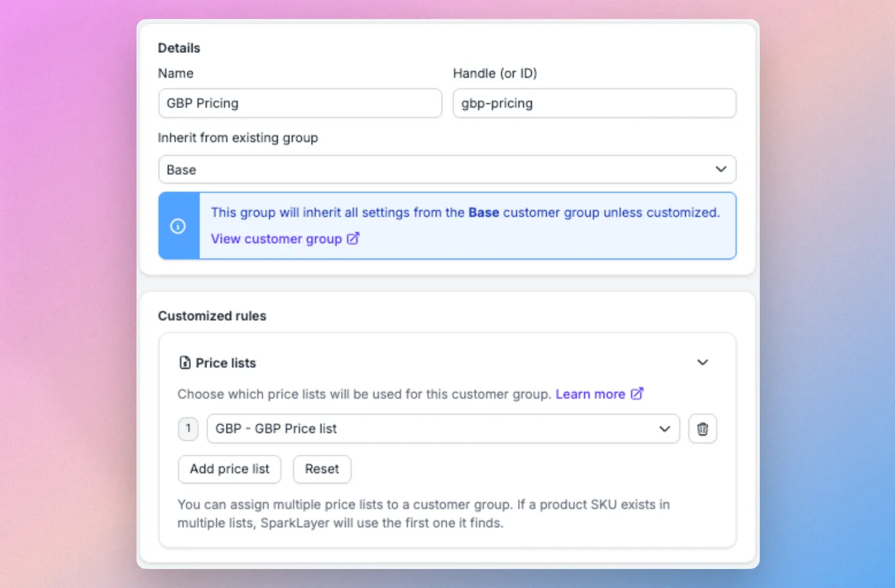
Task: Collapse the Price lists section chevron
Action: [702, 363]
